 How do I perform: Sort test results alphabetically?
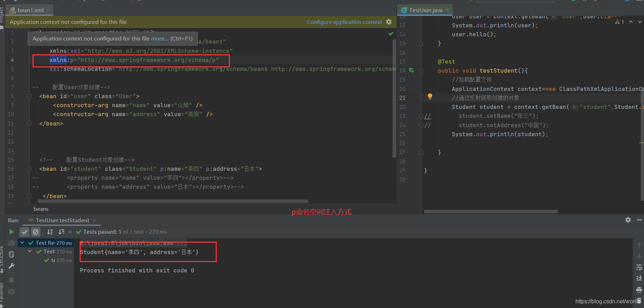tap(50, 232)
